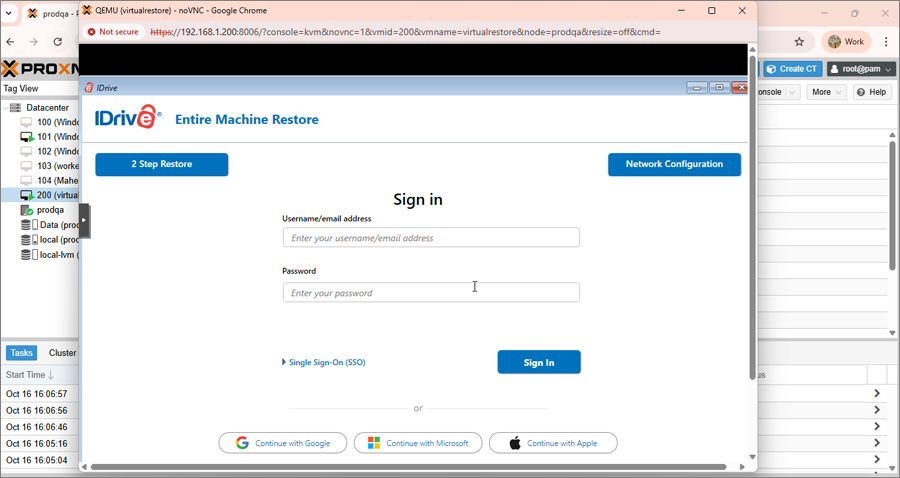Focus the username/email address field
This screenshot has height=478, width=900.
point(431,238)
